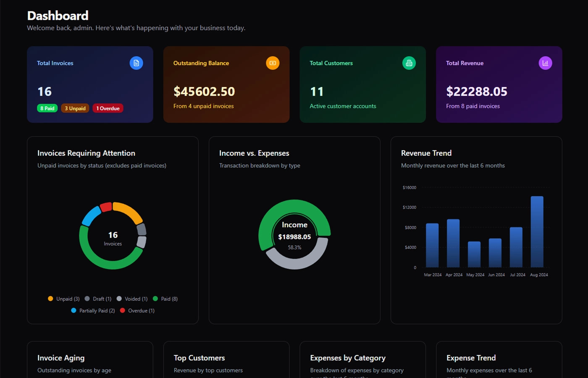
Task: Toggle the Unpaid (3) legend item
Action: pyautogui.click(x=63, y=299)
